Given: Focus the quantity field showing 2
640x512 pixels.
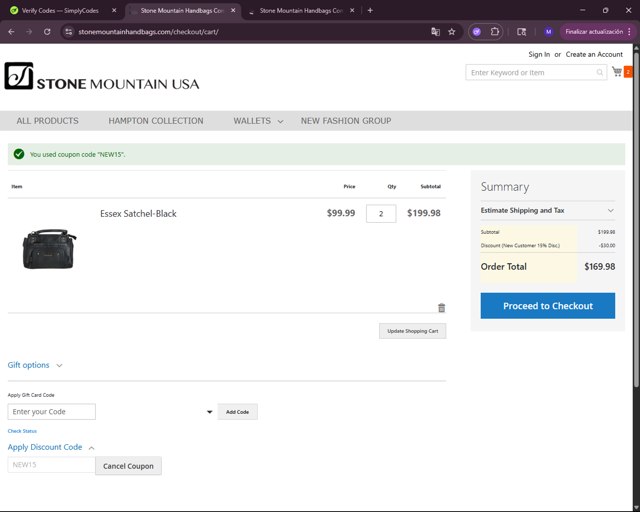Looking at the screenshot, I should click(381, 214).
